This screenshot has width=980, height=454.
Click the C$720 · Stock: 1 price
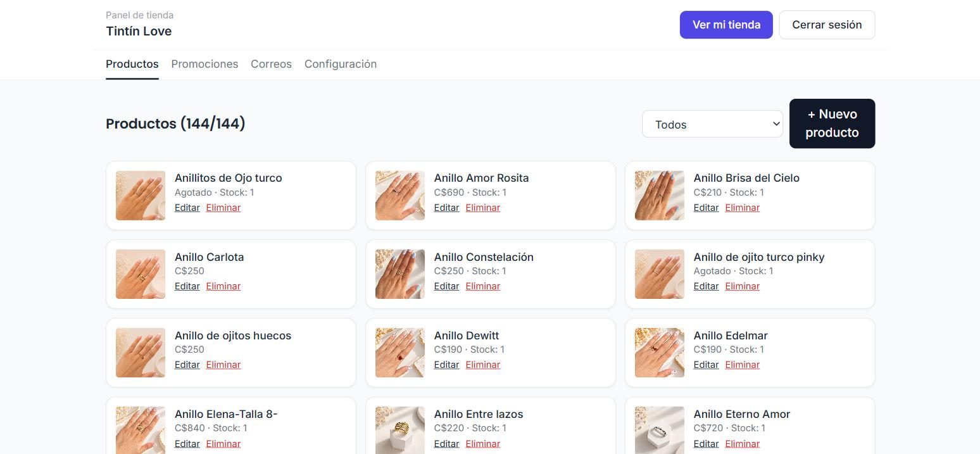pyautogui.click(x=729, y=428)
